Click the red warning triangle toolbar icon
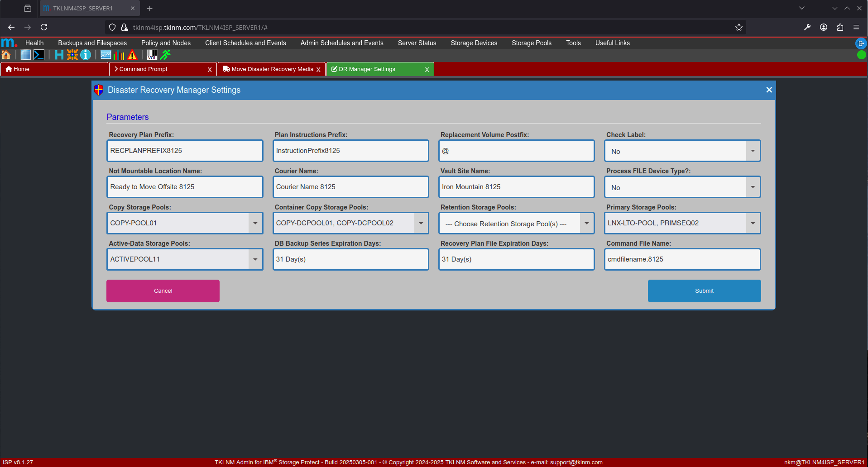The height and width of the screenshot is (467, 868). pos(132,55)
